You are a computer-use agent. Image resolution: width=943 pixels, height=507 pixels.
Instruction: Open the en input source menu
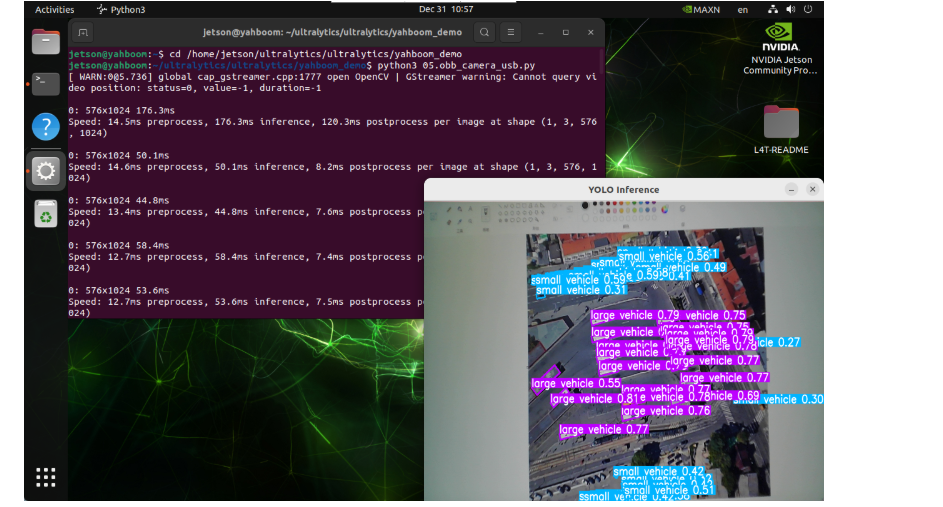tap(743, 10)
